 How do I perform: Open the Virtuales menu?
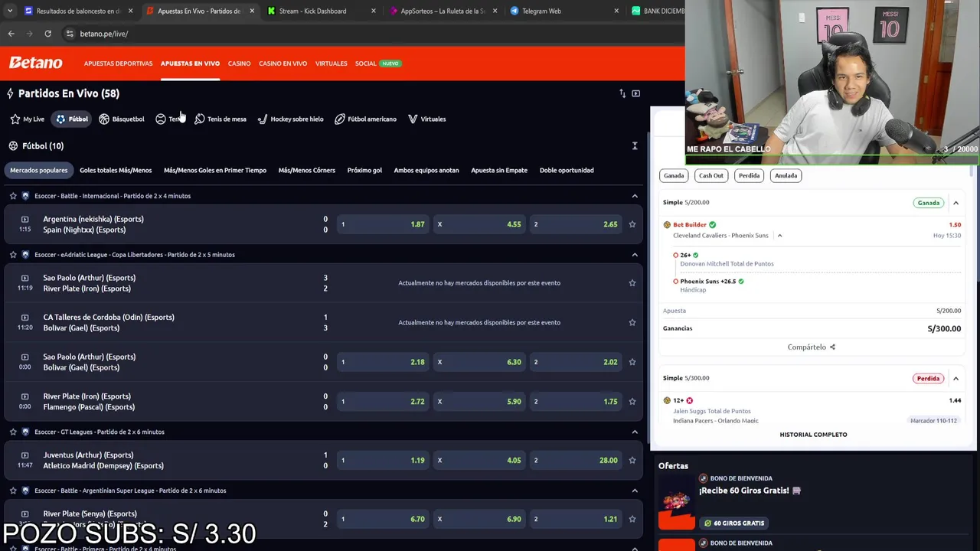pyautogui.click(x=331, y=64)
